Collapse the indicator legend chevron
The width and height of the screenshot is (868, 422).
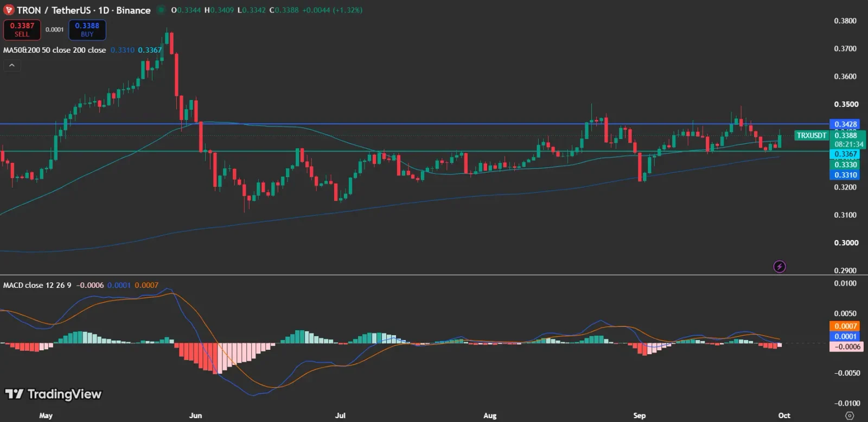[x=12, y=66]
